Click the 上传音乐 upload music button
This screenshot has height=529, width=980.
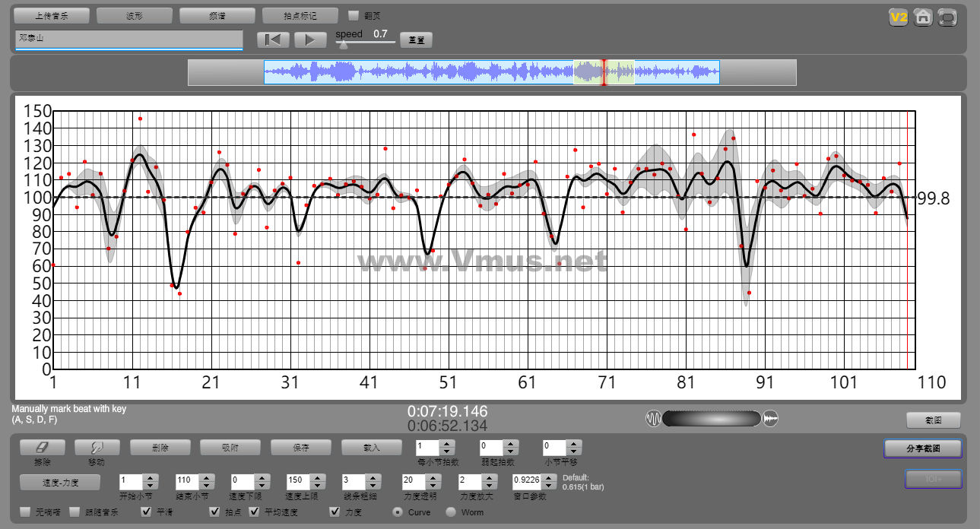pos(52,15)
